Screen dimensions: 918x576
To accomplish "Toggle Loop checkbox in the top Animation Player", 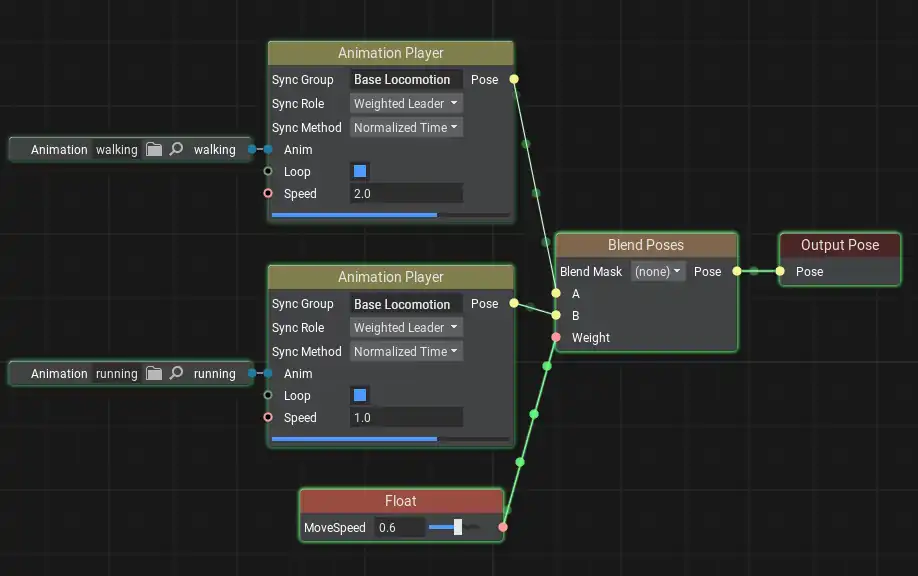I will (x=360, y=171).
